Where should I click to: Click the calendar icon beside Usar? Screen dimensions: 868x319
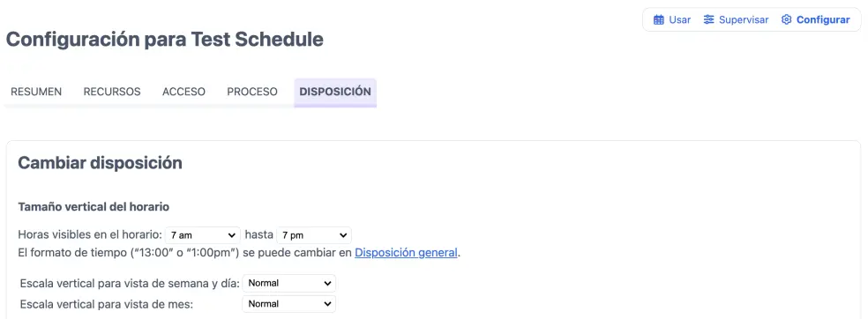click(658, 20)
